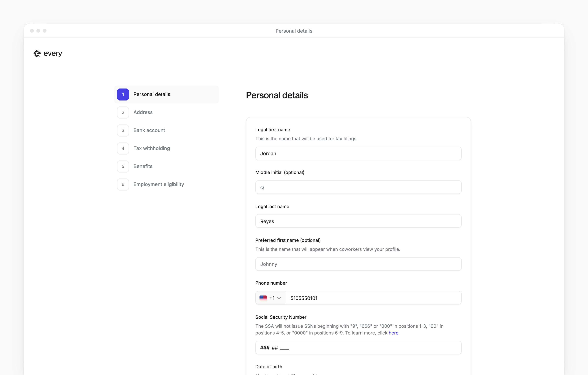This screenshot has width=588, height=375.
Task: Focus the Preferred first name field
Action: 358,264
